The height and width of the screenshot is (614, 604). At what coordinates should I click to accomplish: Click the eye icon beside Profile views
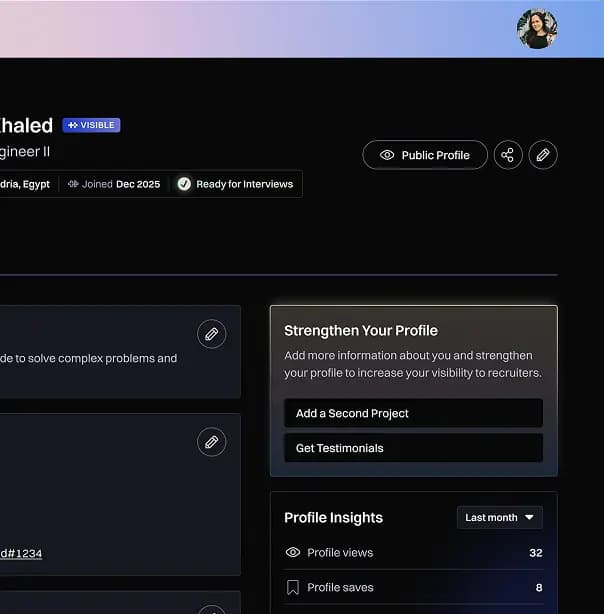293,552
